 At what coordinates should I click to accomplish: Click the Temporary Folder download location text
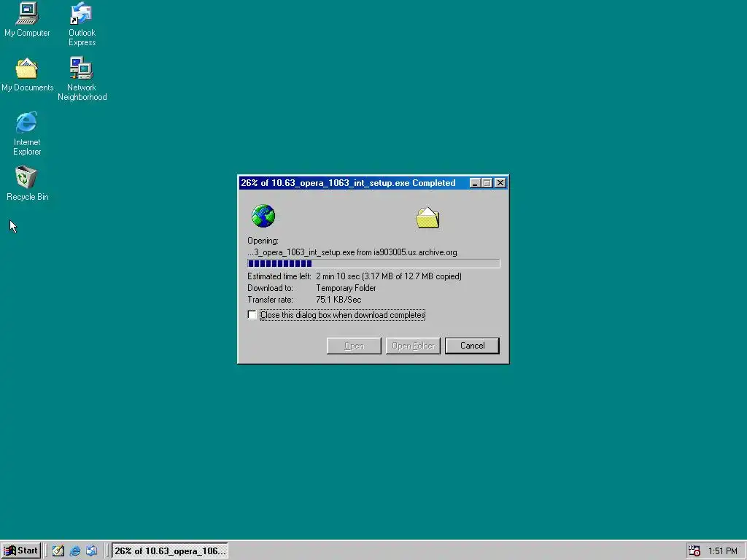click(346, 288)
